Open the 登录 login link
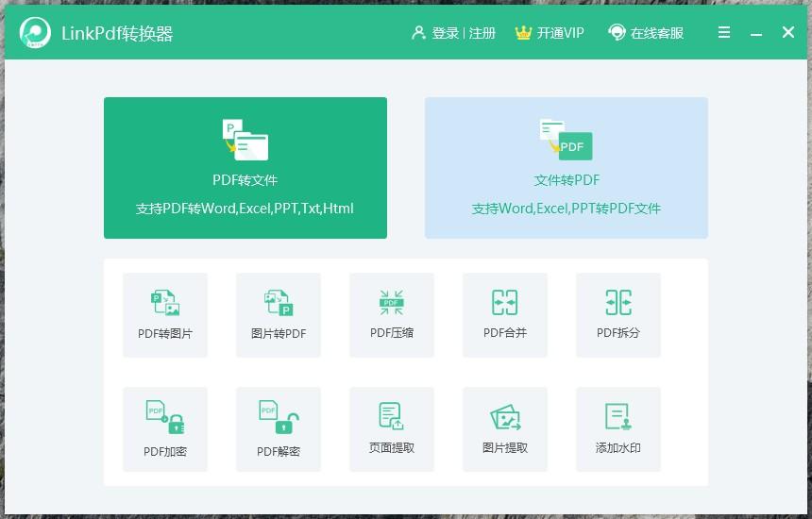 coord(446,33)
